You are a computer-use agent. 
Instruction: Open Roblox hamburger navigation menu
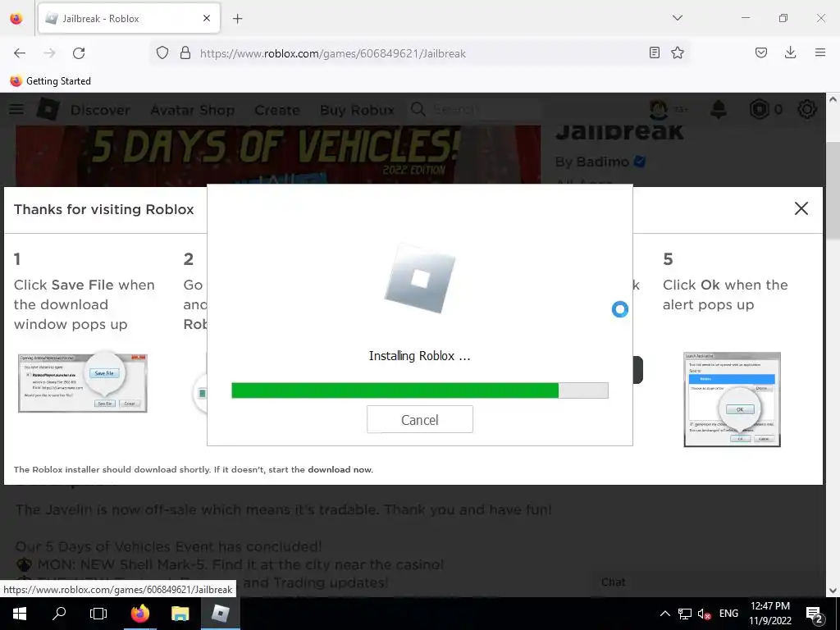16,109
